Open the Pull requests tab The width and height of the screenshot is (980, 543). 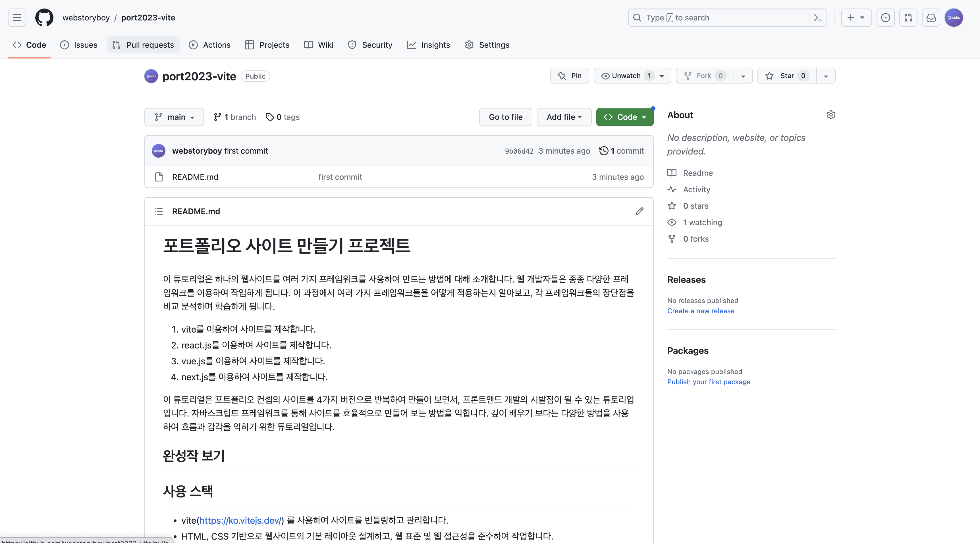143,45
